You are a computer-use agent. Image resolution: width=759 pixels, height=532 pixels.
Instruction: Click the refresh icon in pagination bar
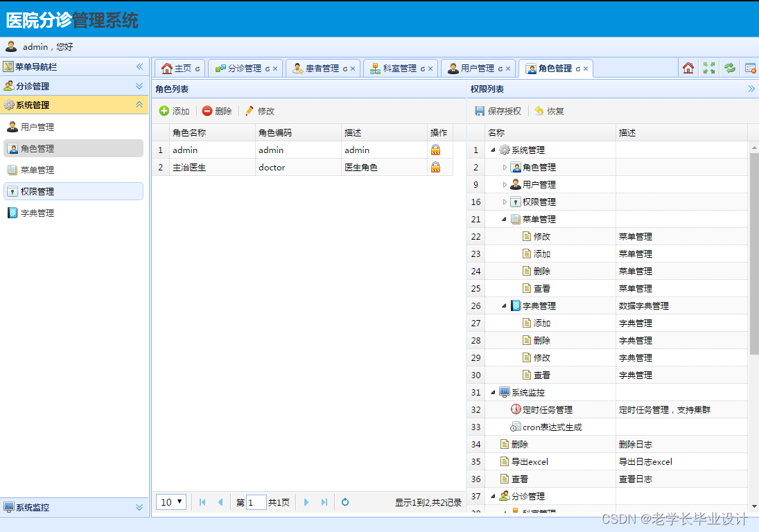pos(344,502)
